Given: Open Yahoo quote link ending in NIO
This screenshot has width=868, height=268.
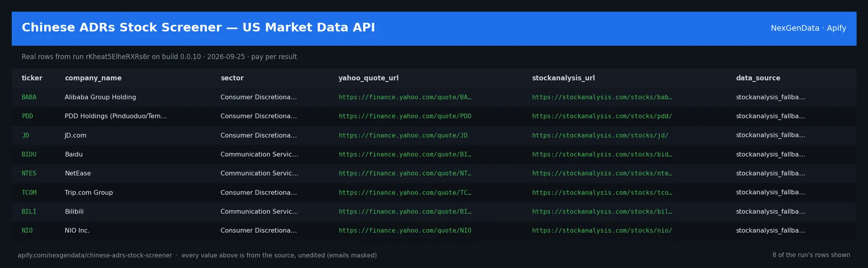Looking at the screenshot, I should click(x=405, y=230).
